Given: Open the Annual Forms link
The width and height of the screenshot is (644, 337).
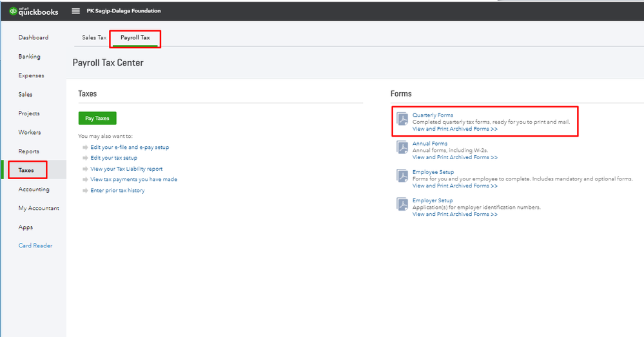Looking at the screenshot, I should point(430,143).
